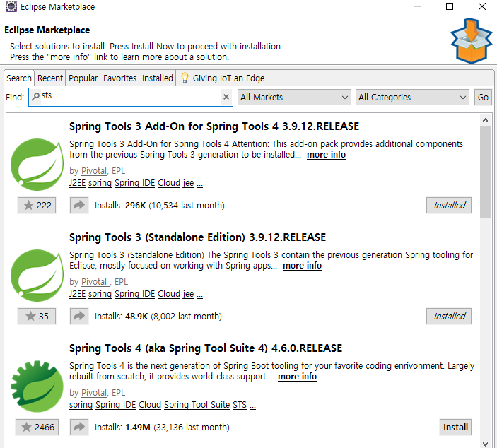Click the Eclipse icon in the title bar
The image size is (497, 448).
[11, 6]
